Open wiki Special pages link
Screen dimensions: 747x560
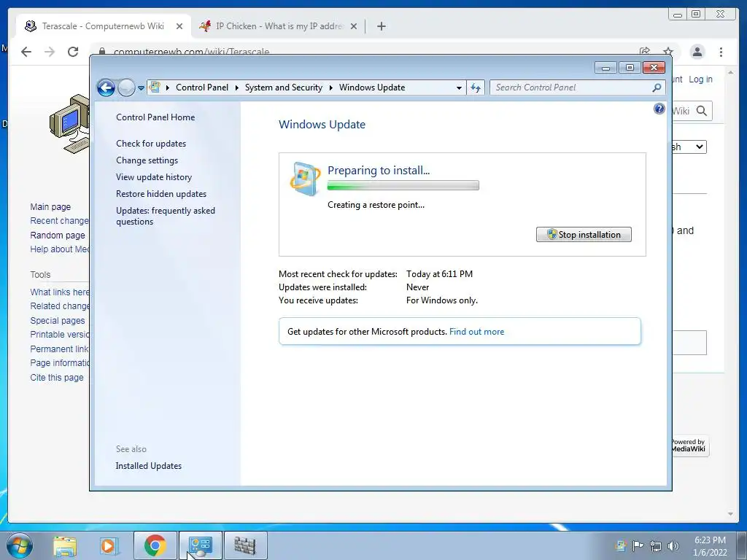[58, 321]
